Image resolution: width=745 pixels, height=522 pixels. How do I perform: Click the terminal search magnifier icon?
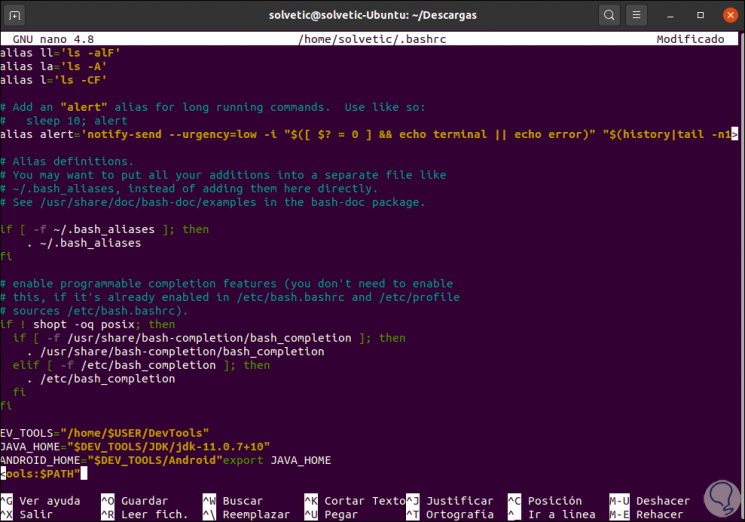pyautogui.click(x=609, y=15)
